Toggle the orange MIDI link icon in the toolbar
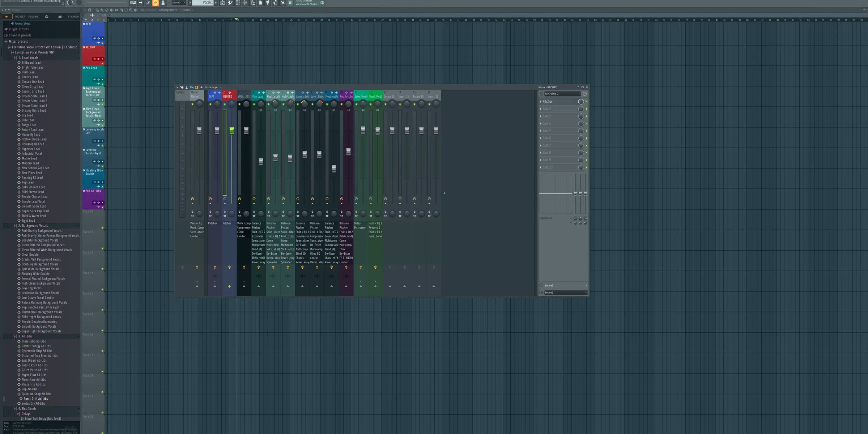 155,3
